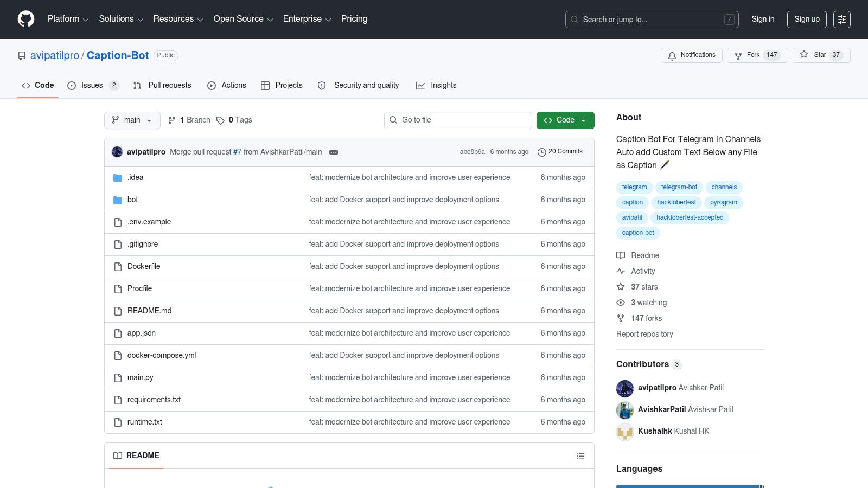The height and width of the screenshot is (488, 868).
Task: Switch to the Issues tab
Action: [93, 86]
